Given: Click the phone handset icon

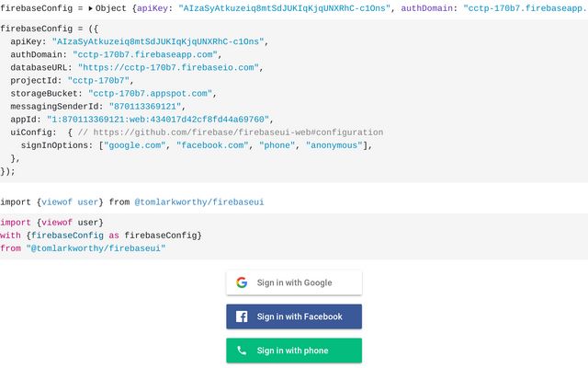Looking at the screenshot, I should click(x=242, y=351).
